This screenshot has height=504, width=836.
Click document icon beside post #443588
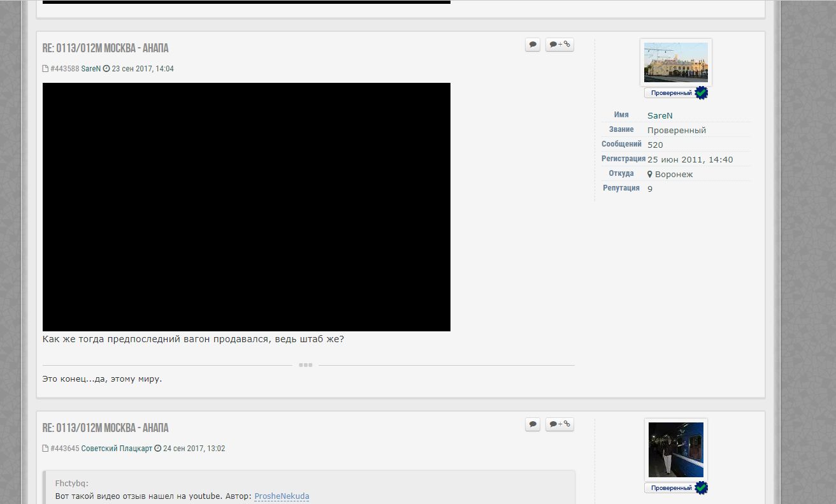(x=45, y=69)
